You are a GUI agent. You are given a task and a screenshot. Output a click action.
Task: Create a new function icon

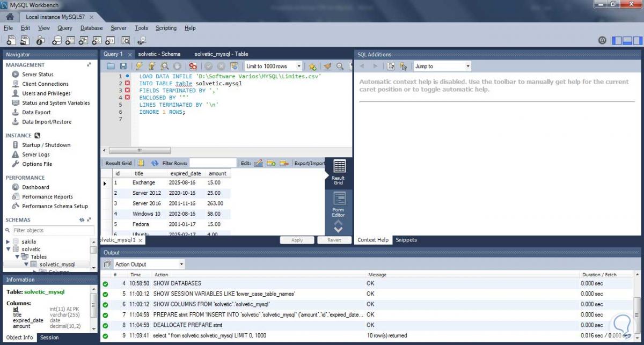pos(110,40)
